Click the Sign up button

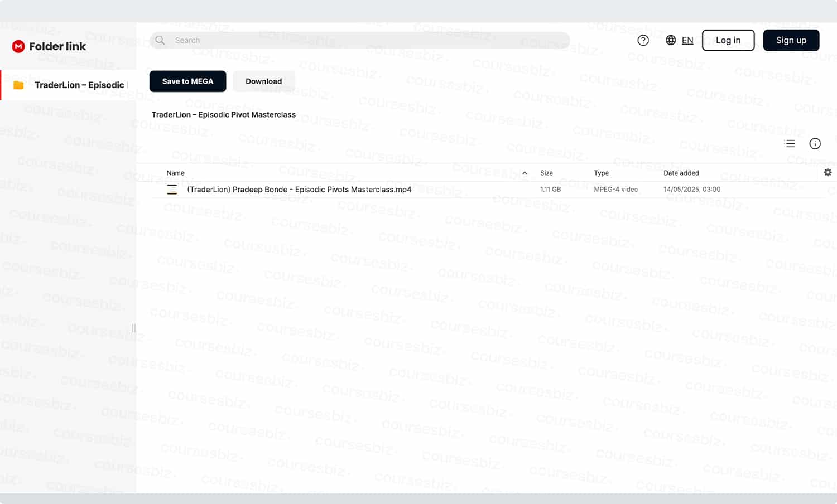tap(791, 40)
